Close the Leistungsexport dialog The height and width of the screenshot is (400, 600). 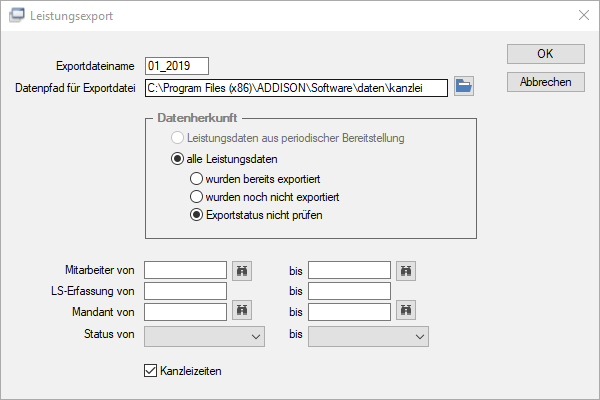point(584,15)
